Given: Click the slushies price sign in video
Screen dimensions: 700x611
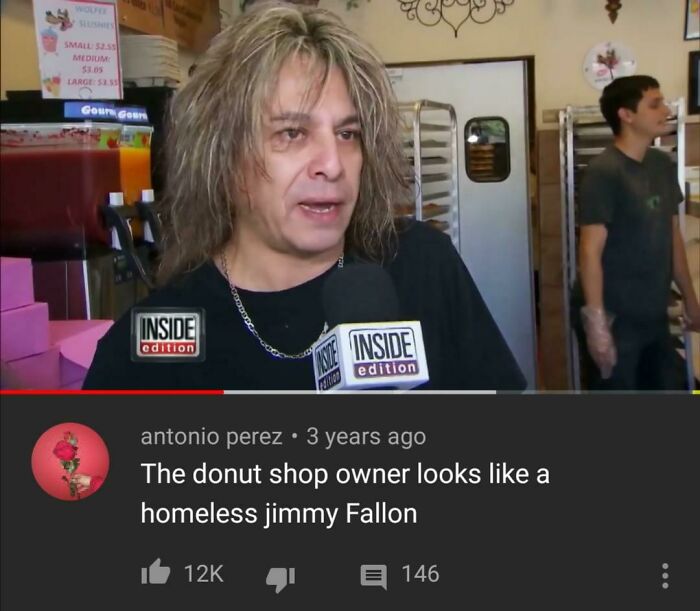Looking at the screenshot, I should click(x=77, y=49).
